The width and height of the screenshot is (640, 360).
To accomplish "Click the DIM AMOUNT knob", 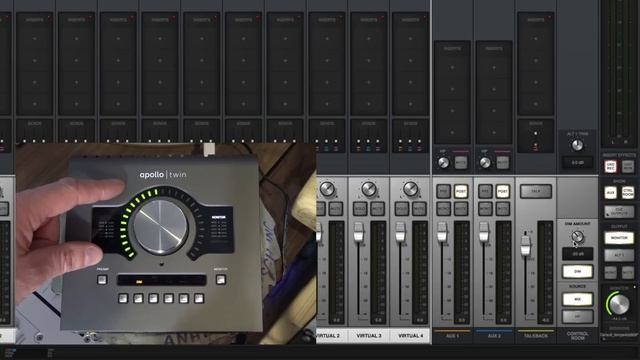I will pos(577,236).
